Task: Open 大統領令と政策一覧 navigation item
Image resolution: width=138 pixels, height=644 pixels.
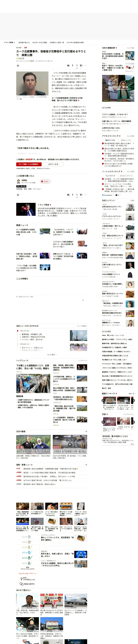Action: [57, 43]
